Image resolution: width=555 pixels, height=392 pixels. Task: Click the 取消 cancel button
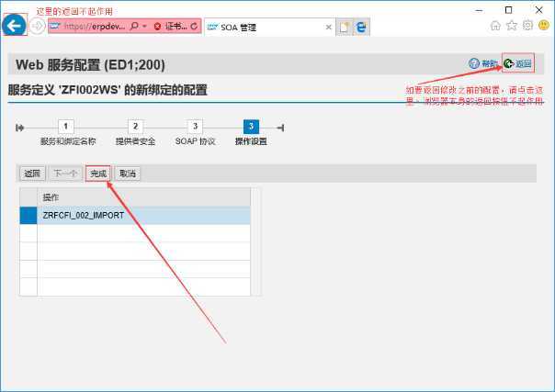[128, 174]
